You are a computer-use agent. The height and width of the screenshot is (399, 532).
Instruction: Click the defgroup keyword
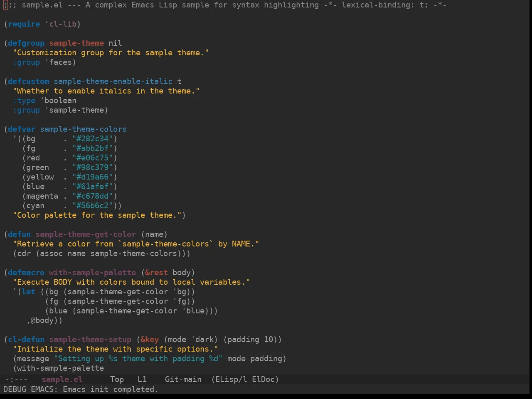click(26, 43)
